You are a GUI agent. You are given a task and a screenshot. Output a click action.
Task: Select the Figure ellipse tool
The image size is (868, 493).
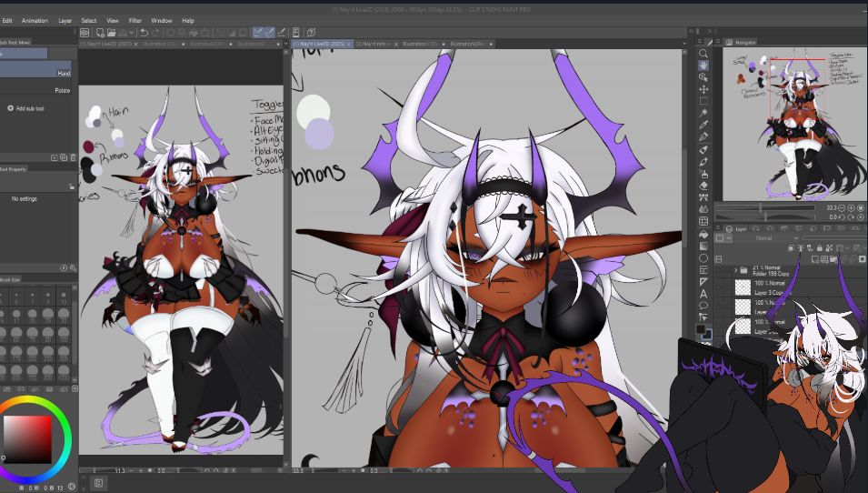pyautogui.click(x=703, y=257)
